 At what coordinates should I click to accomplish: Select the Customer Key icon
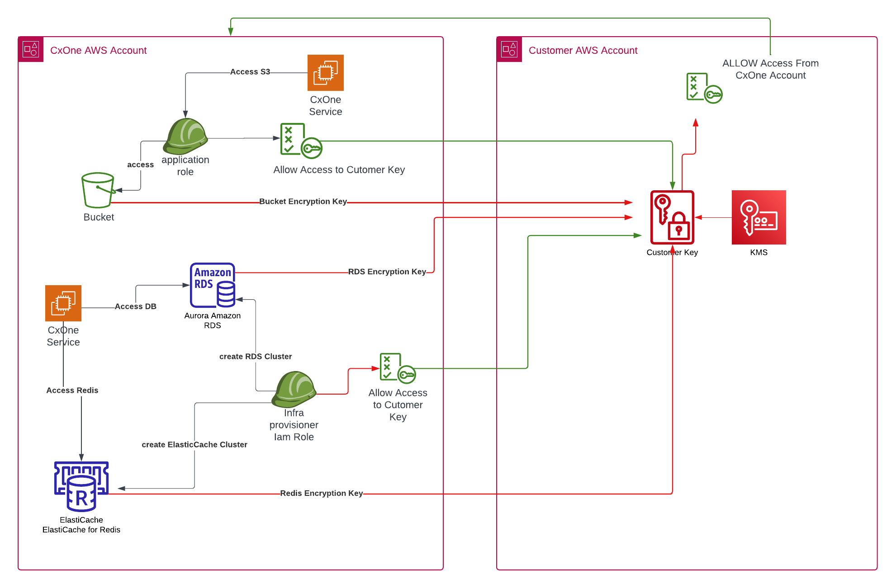coord(673,217)
